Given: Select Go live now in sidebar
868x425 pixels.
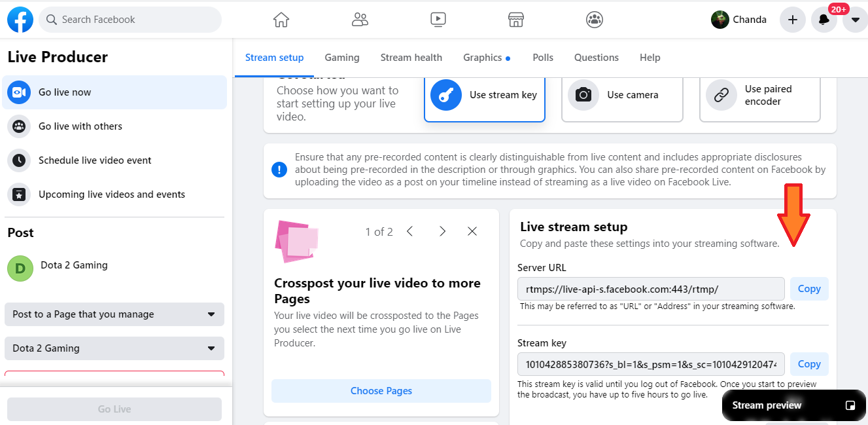Looking at the screenshot, I should (114, 92).
